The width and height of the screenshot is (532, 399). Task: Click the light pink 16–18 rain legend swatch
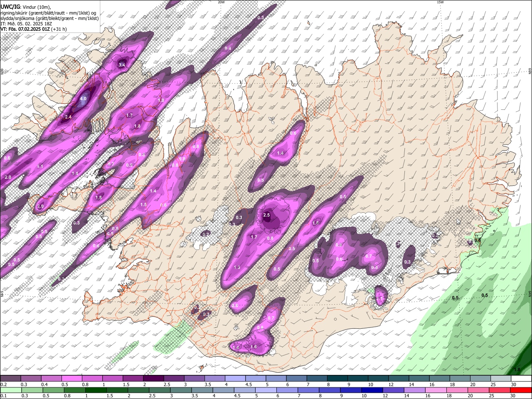click(x=436, y=390)
